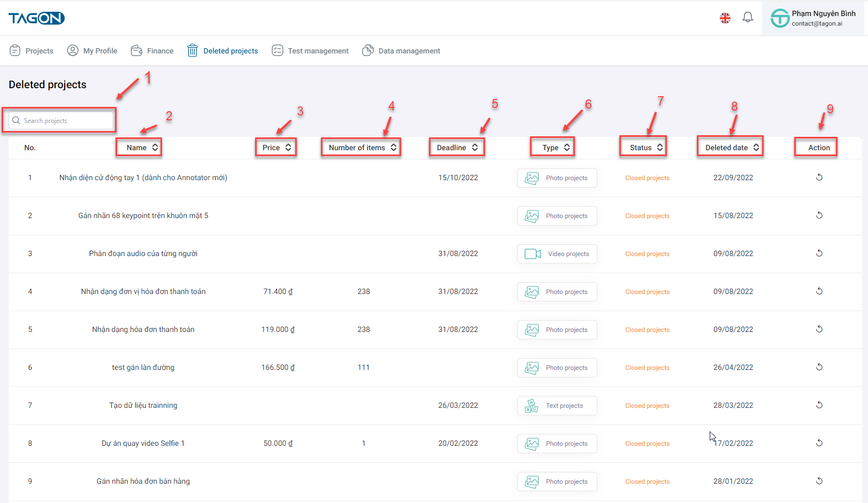This screenshot has width=868, height=503.
Task: Go to the Finance tab
Action: [x=152, y=51]
